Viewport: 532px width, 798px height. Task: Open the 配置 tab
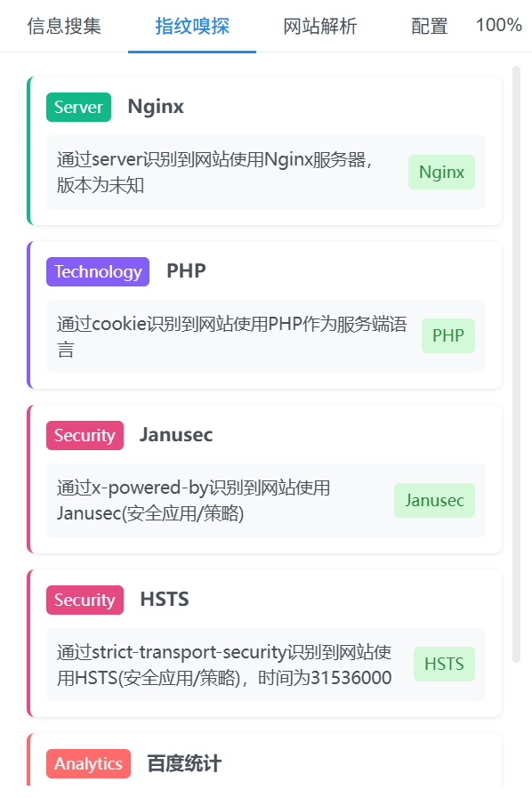[429, 26]
